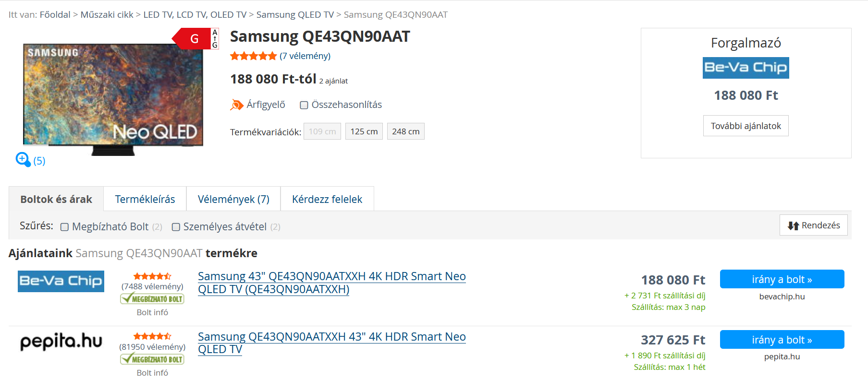Tick the Összehasonlítás compare checkbox
The image size is (868, 379).
[x=304, y=105]
